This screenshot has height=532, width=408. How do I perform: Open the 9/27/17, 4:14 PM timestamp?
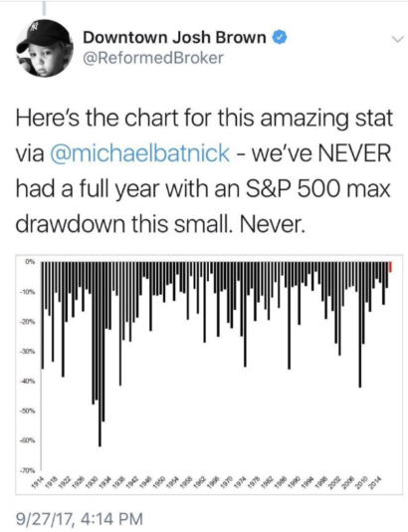pyautogui.click(x=79, y=518)
